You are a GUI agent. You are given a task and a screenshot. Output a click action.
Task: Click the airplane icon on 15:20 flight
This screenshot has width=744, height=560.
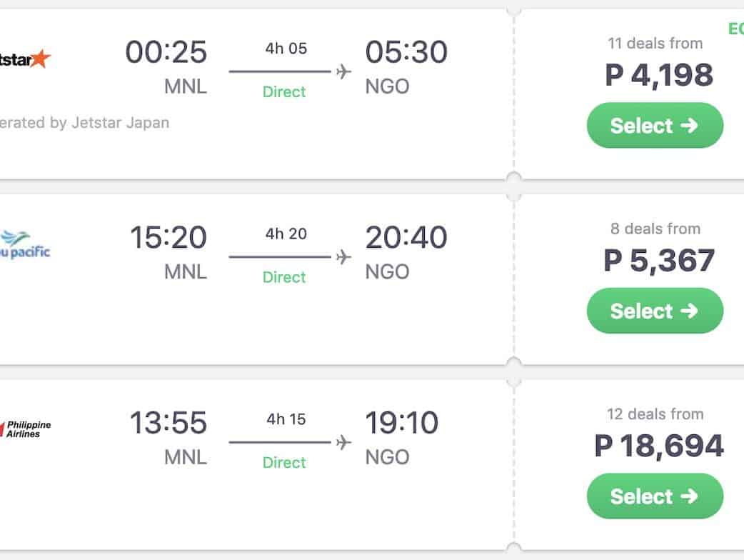click(x=343, y=257)
